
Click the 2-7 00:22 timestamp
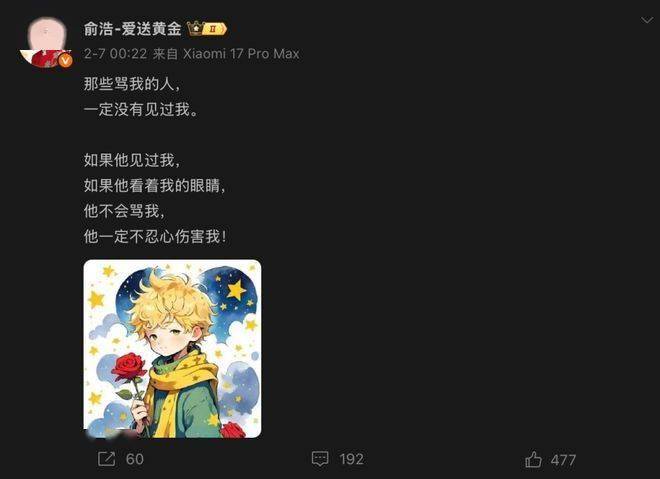(x=115, y=54)
